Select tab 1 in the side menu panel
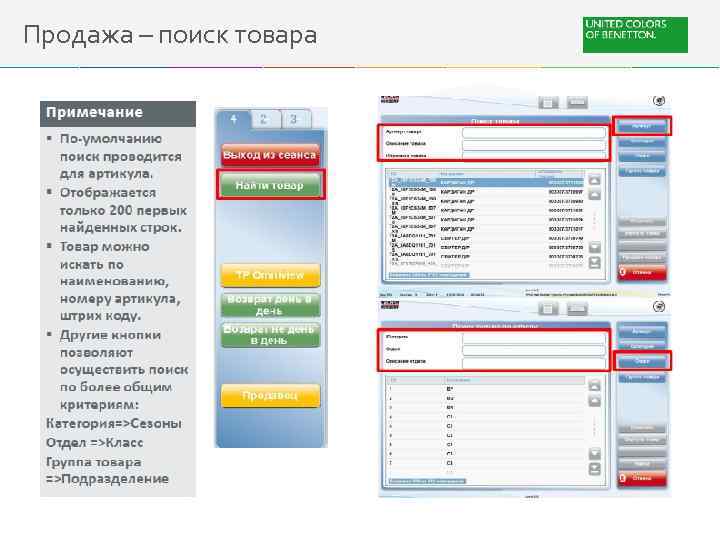The image size is (720, 540). (234, 120)
